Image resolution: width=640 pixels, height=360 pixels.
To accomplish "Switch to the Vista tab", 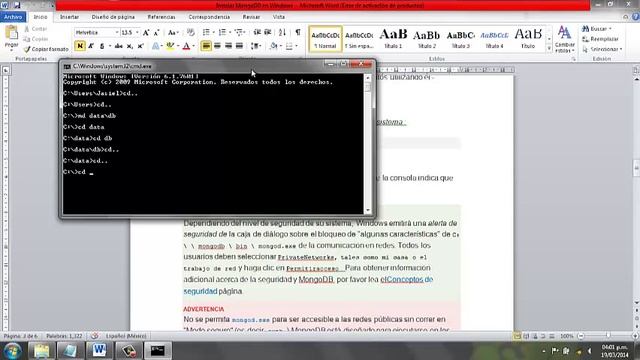I will point(278,17).
